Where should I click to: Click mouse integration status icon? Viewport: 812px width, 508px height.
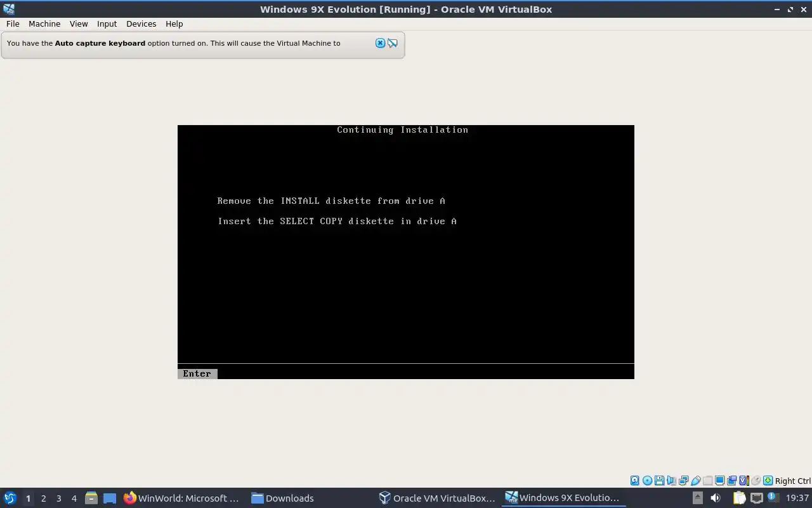coord(756,481)
